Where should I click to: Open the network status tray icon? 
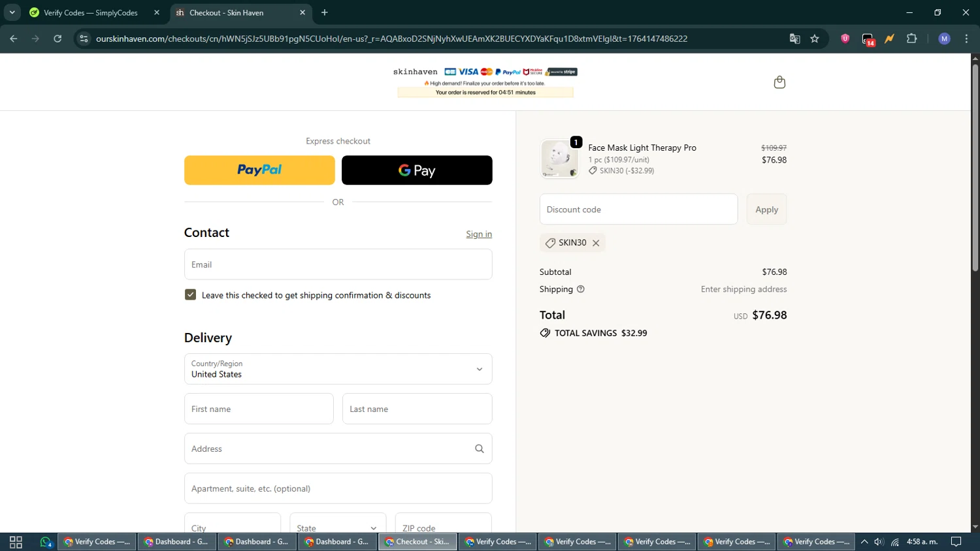pos(894,542)
